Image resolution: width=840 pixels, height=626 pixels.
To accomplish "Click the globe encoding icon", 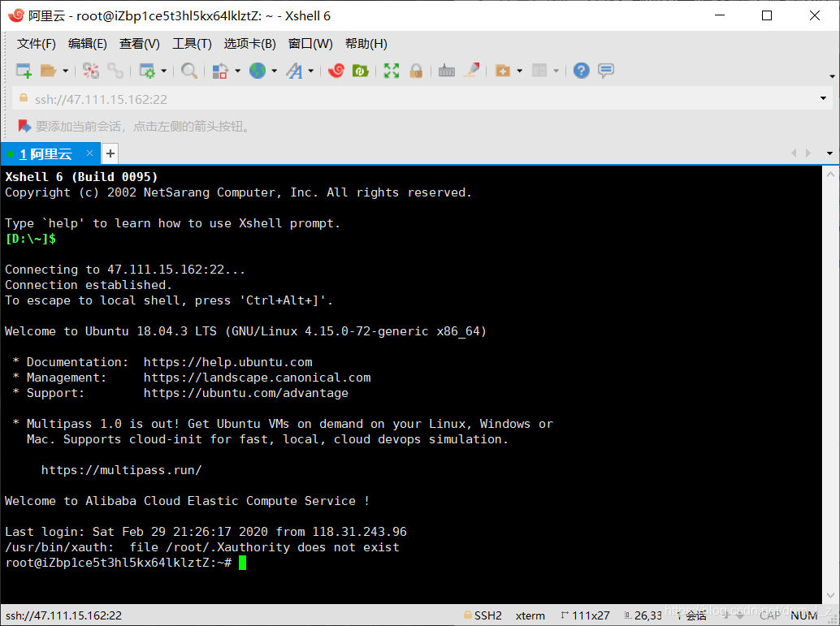I will tap(258, 71).
